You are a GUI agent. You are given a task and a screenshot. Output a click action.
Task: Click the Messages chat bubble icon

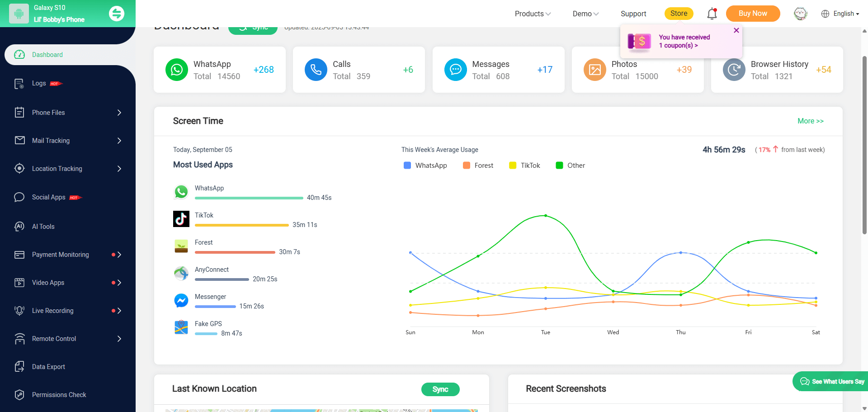pos(456,70)
